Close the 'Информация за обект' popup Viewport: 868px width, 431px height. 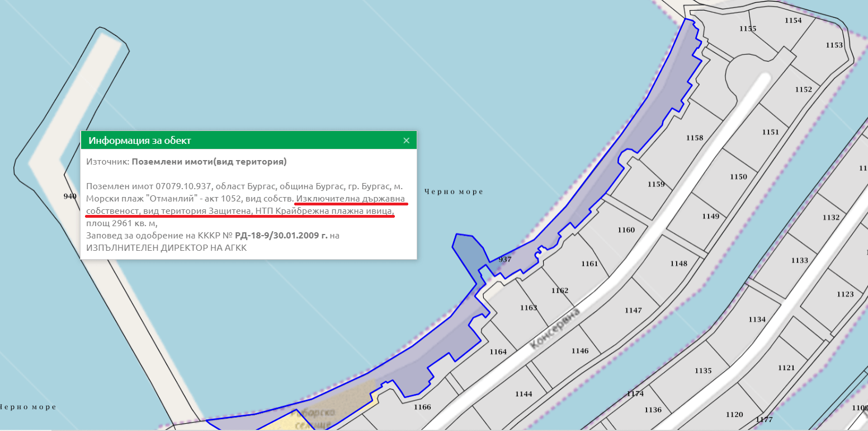point(407,140)
